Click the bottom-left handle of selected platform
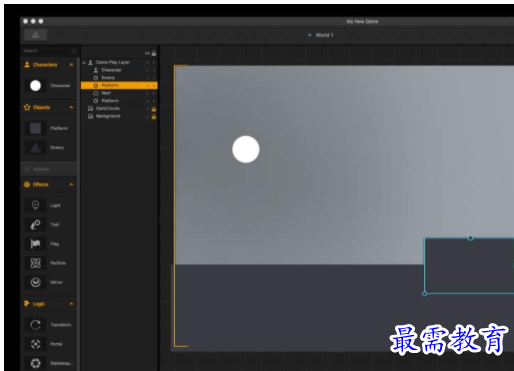This screenshot has width=514, height=371. tap(424, 294)
